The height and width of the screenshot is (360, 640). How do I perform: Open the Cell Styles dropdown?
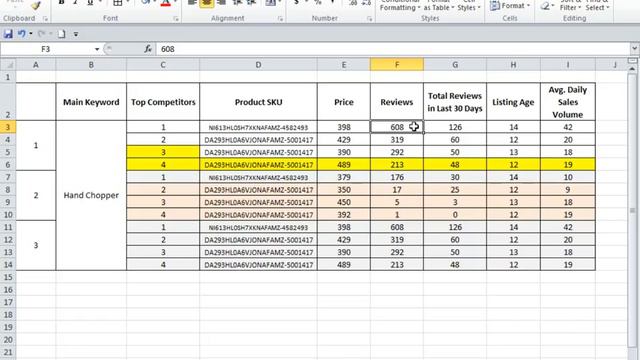click(x=469, y=5)
